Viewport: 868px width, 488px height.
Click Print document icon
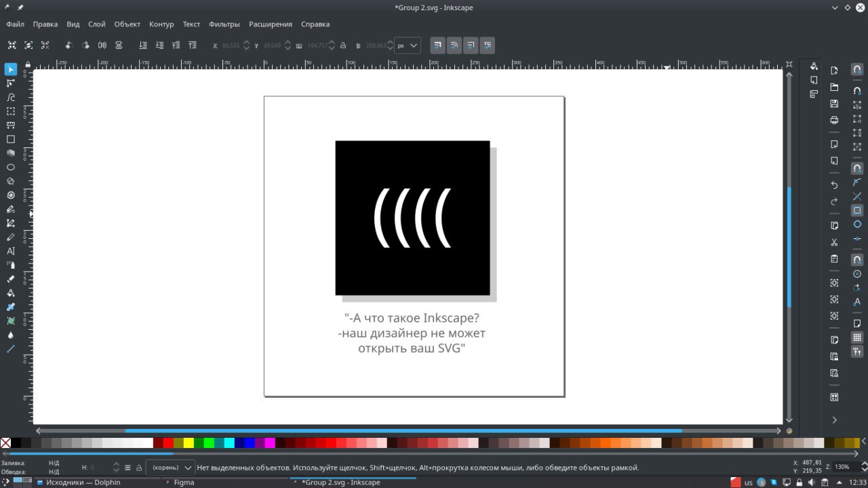[x=834, y=120]
